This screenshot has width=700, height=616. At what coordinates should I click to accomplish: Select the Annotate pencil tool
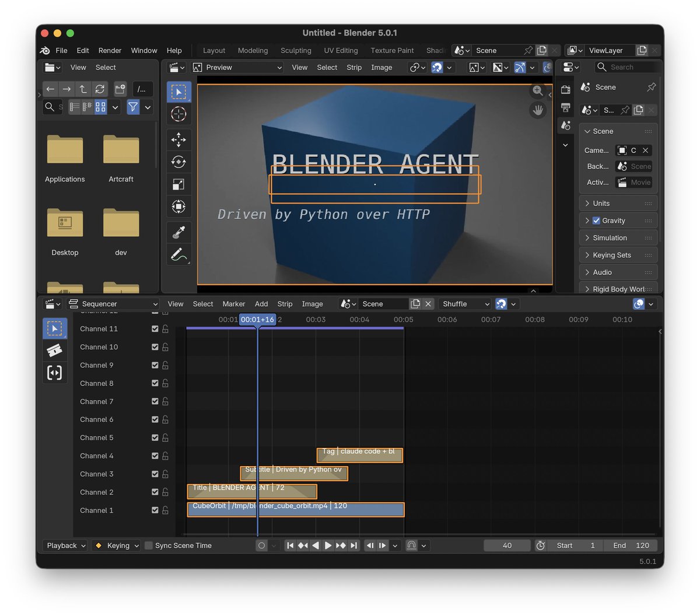pyautogui.click(x=178, y=254)
